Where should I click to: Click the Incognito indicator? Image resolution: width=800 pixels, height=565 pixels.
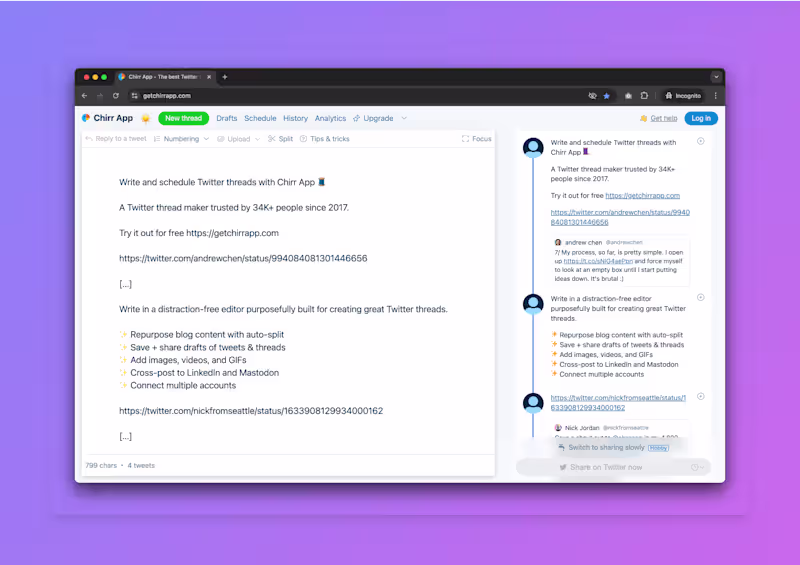[683, 95]
